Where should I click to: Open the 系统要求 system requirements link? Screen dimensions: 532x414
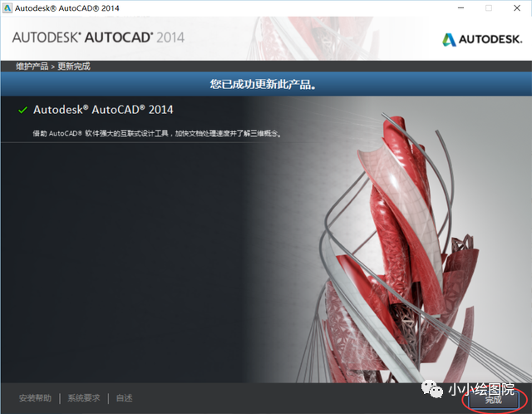(84, 398)
